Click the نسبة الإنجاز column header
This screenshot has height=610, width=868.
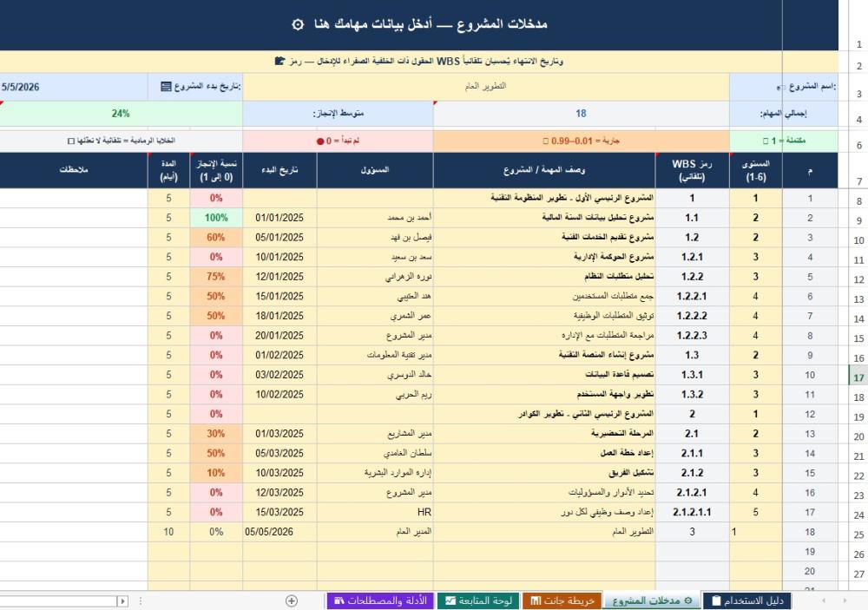pyautogui.click(x=216, y=171)
